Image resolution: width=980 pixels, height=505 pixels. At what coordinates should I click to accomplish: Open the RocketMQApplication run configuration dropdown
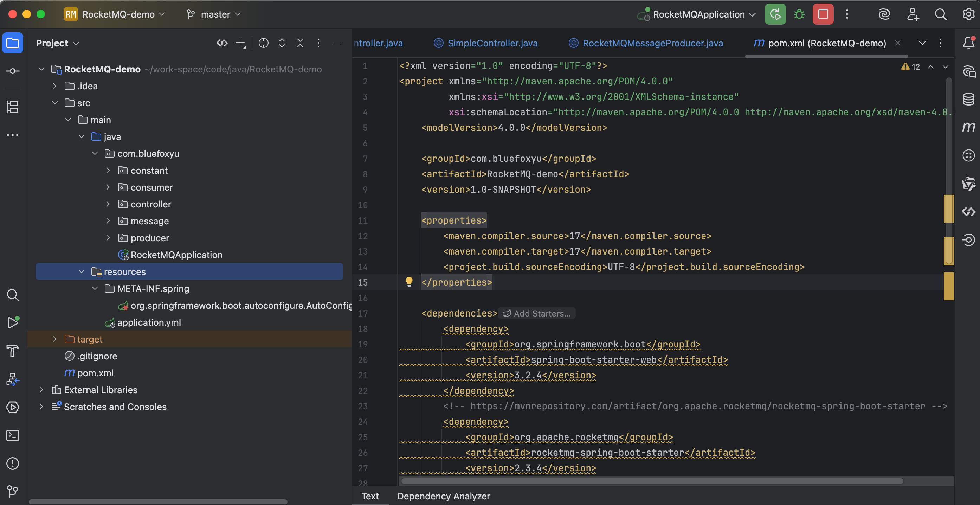(698, 14)
